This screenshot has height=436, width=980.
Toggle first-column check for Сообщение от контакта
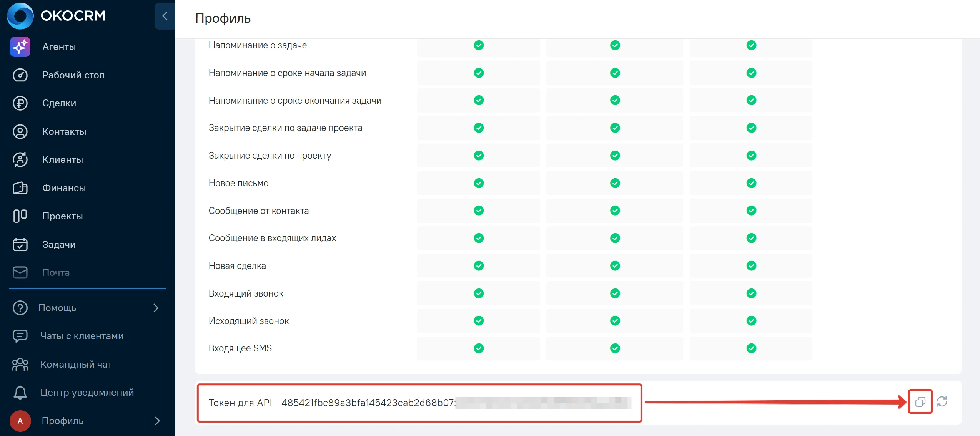479,211
